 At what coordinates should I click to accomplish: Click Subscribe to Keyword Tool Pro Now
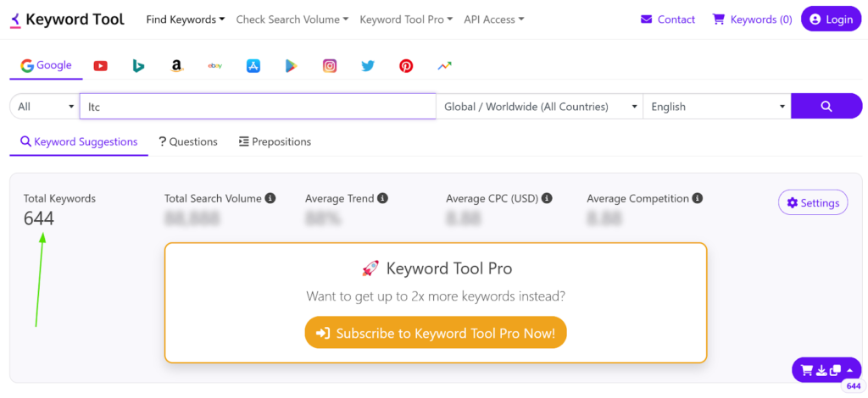click(436, 334)
